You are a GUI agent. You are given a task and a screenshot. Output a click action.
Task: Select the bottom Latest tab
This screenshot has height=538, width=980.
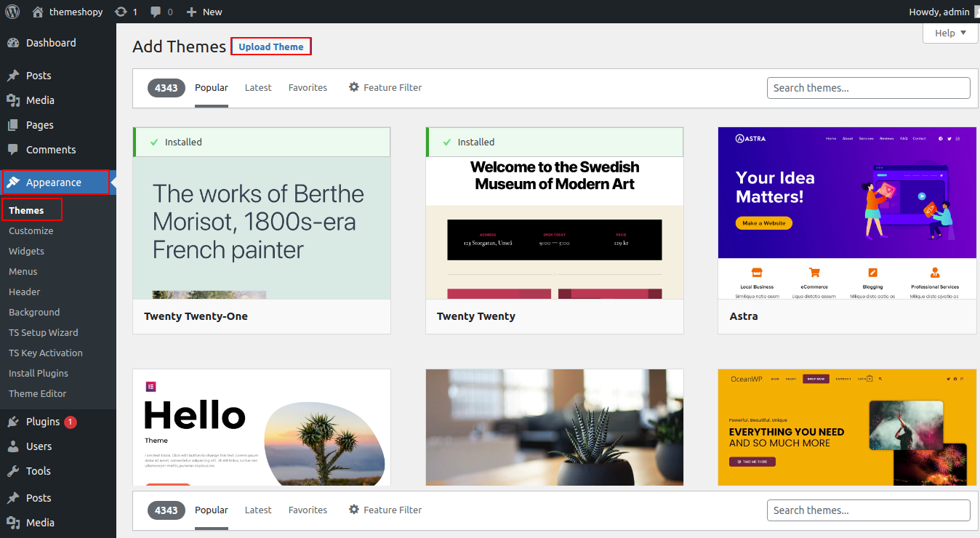pos(258,510)
